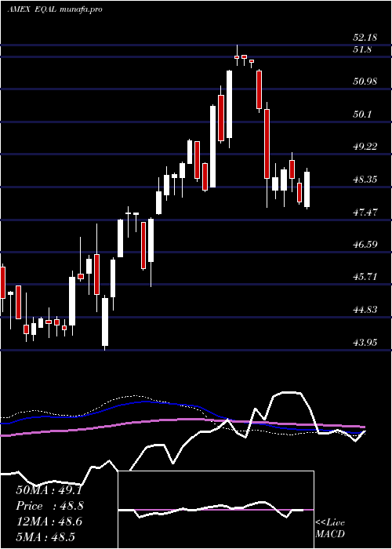Click the 52.18 price level label

(x=365, y=38)
